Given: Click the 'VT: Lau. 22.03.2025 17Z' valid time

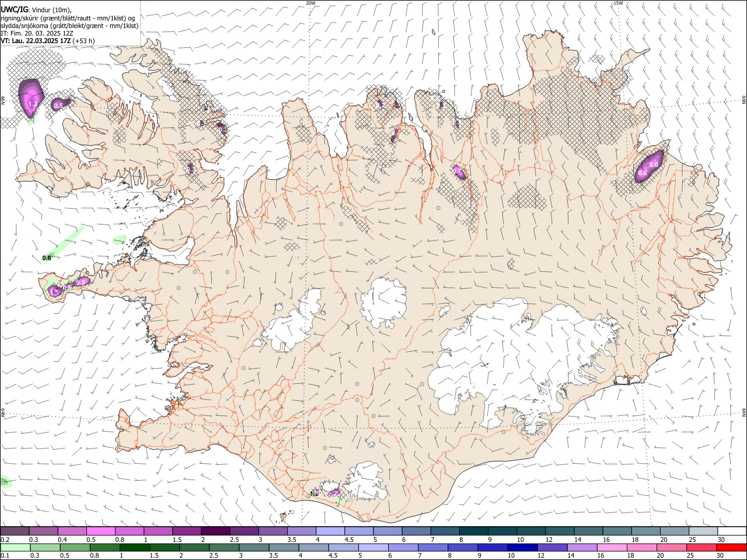Looking at the screenshot, I should pyautogui.click(x=36, y=41).
